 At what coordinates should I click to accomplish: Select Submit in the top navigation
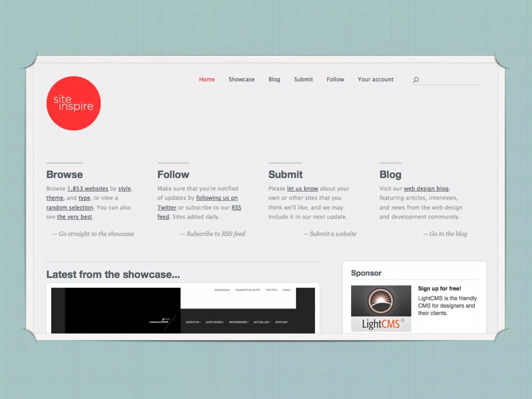303,79
